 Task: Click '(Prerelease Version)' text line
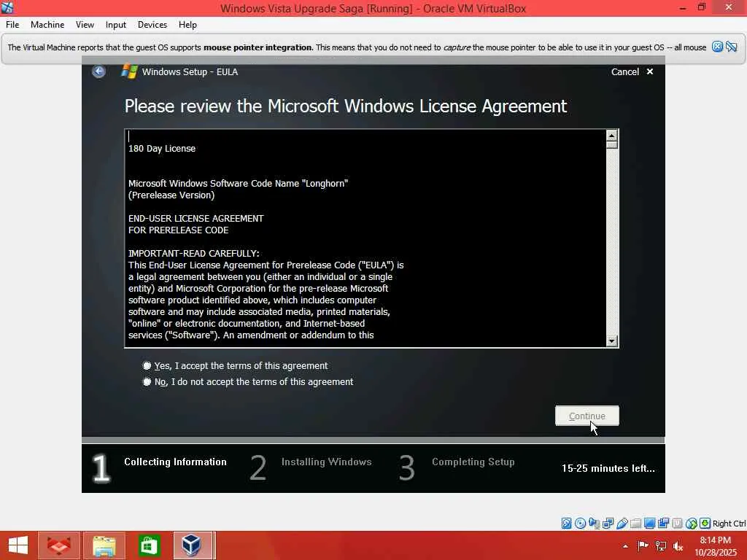(x=171, y=195)
